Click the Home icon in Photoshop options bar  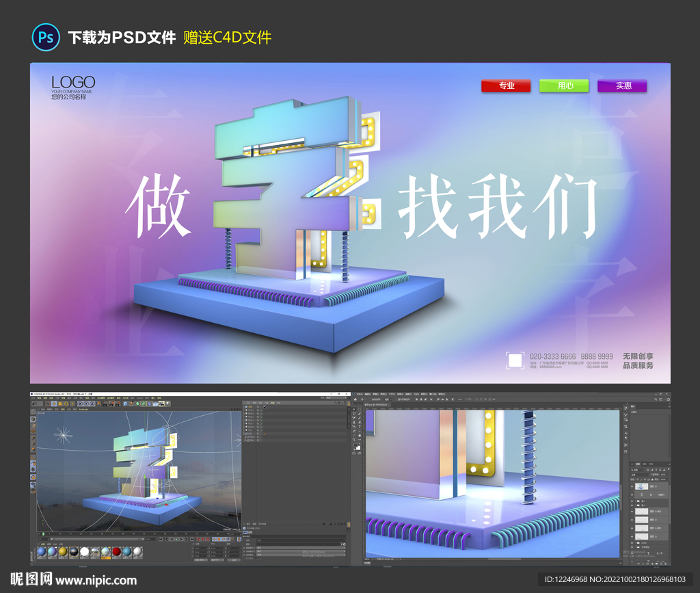[x=355, y=399]
